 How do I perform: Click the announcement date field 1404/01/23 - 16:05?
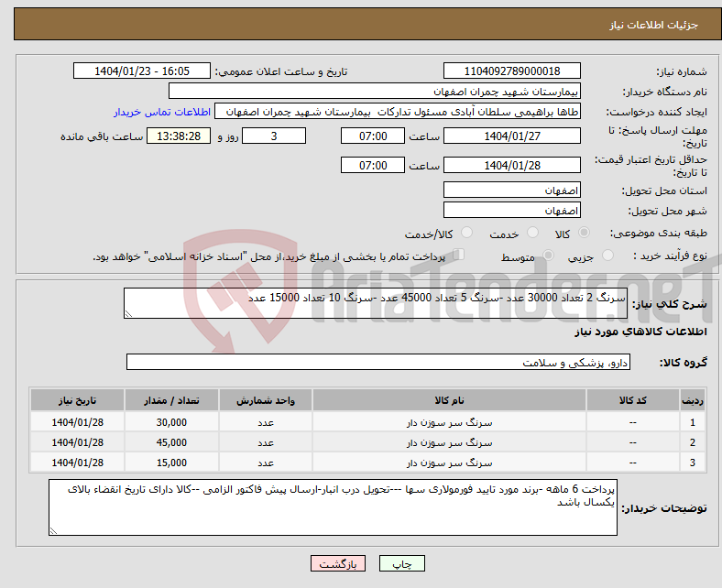[x=142, y=71]
